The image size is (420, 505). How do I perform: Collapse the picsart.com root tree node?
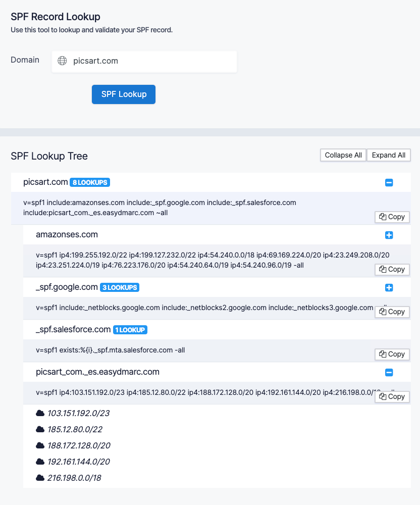pyautogui.click(x=389, y=183)
